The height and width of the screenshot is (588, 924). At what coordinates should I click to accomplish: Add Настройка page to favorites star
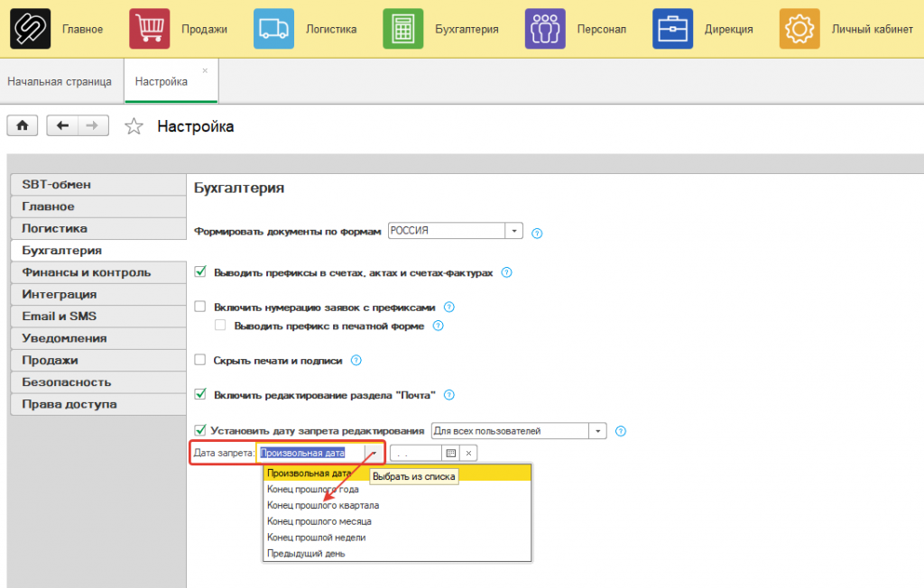[134, 126]
